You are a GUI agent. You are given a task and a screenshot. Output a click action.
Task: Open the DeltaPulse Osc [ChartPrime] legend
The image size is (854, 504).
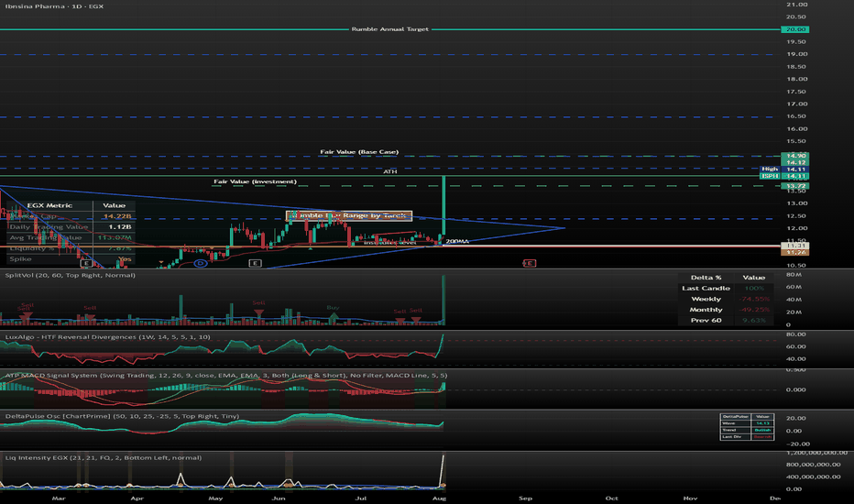pos(122,416)
